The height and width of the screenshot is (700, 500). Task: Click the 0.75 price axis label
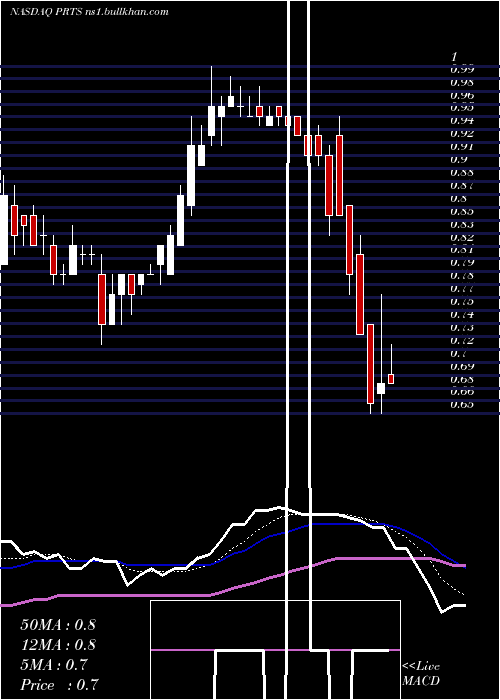click(x=462, y=301)
